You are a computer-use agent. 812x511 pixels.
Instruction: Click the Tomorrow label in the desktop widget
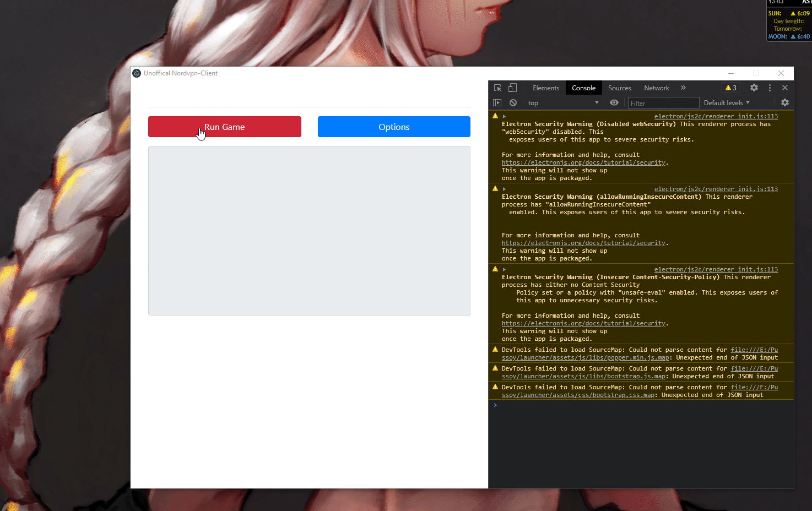click(788, 29)
